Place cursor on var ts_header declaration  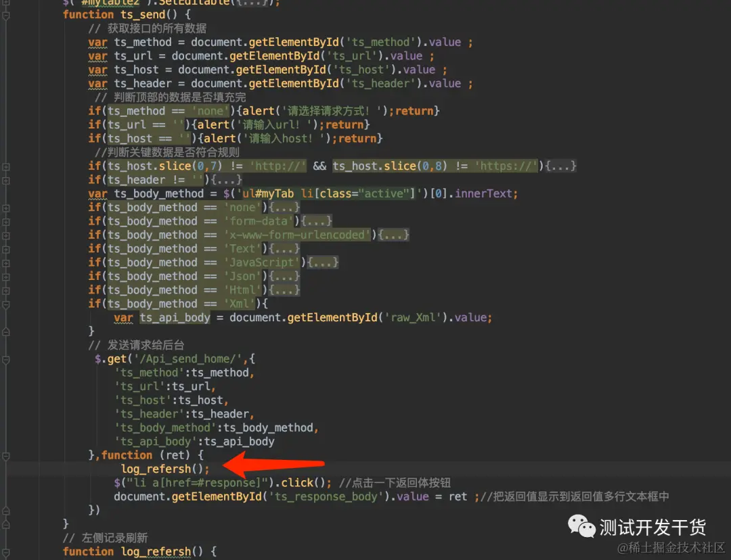tap(280, 83)
